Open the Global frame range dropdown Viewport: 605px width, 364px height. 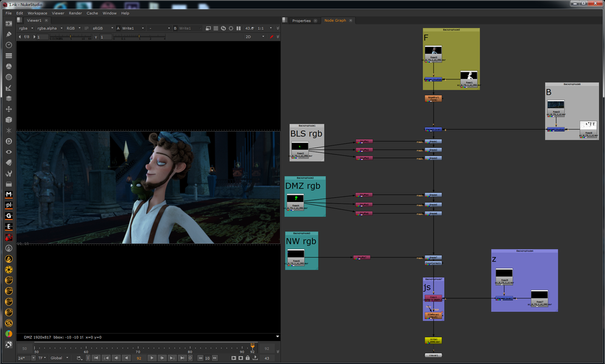click(x=60, y=358)
